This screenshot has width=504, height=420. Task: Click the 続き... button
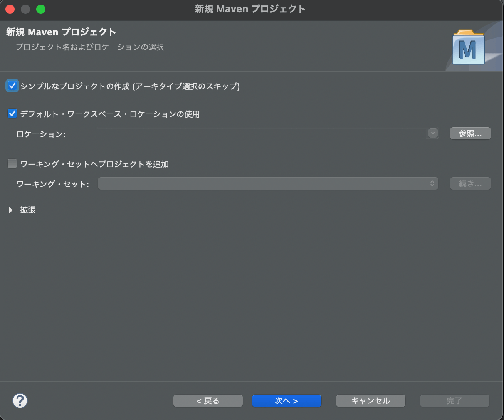point(470,183)
